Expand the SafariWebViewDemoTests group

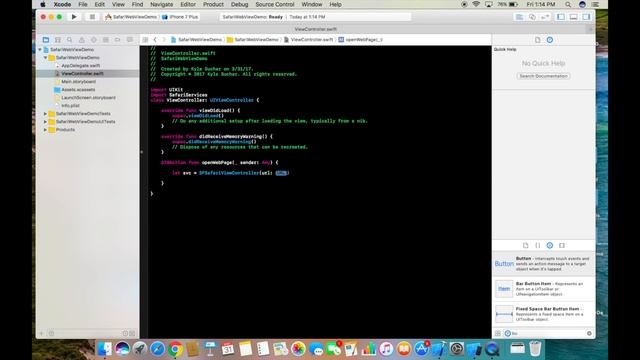[x=45, y=113]
